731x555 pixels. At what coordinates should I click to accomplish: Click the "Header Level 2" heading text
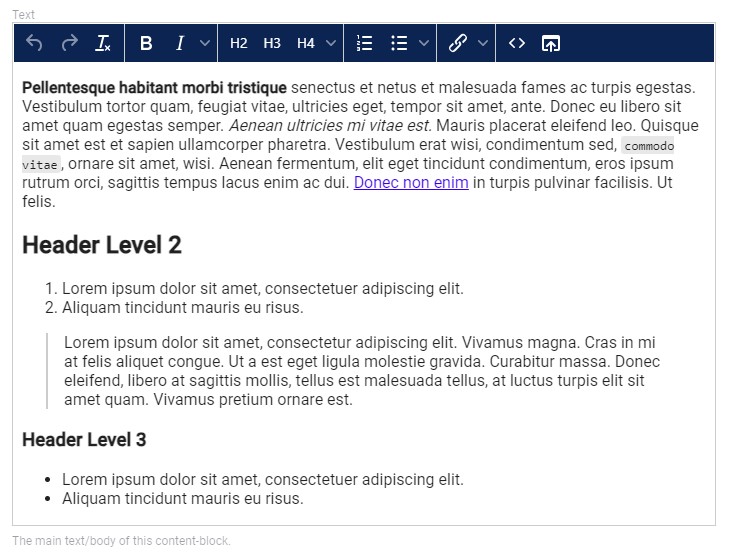point(102,245)
